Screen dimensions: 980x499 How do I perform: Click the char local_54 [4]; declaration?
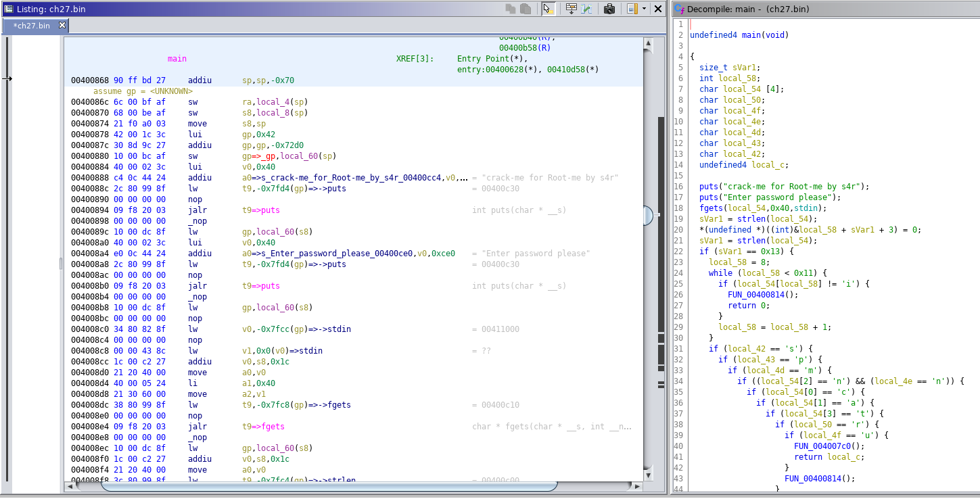coord(742,89)
